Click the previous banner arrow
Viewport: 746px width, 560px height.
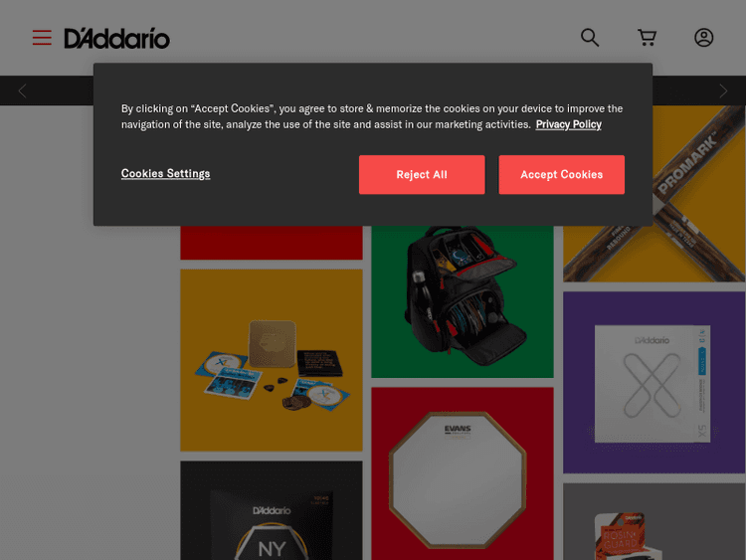click(22, 91)
